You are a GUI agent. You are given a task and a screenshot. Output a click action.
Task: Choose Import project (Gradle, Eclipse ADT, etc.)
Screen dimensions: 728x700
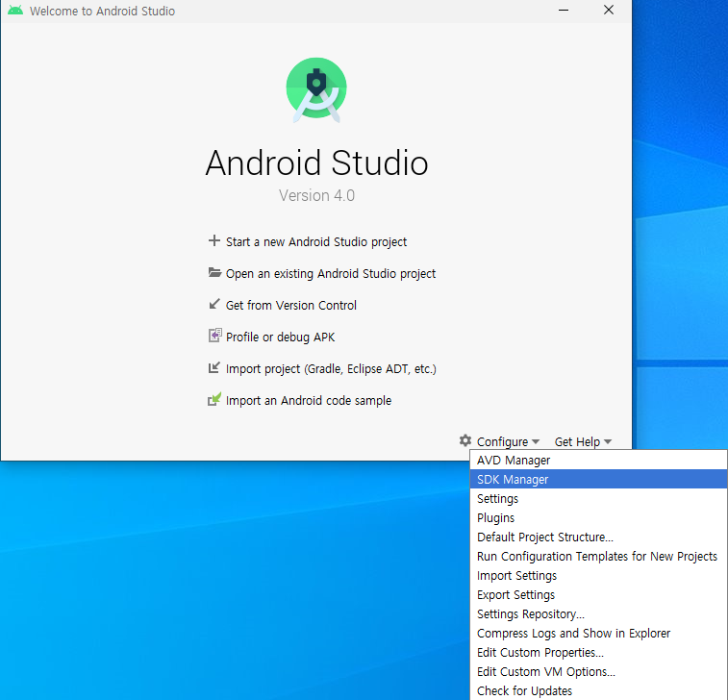(x=331, y=369)
